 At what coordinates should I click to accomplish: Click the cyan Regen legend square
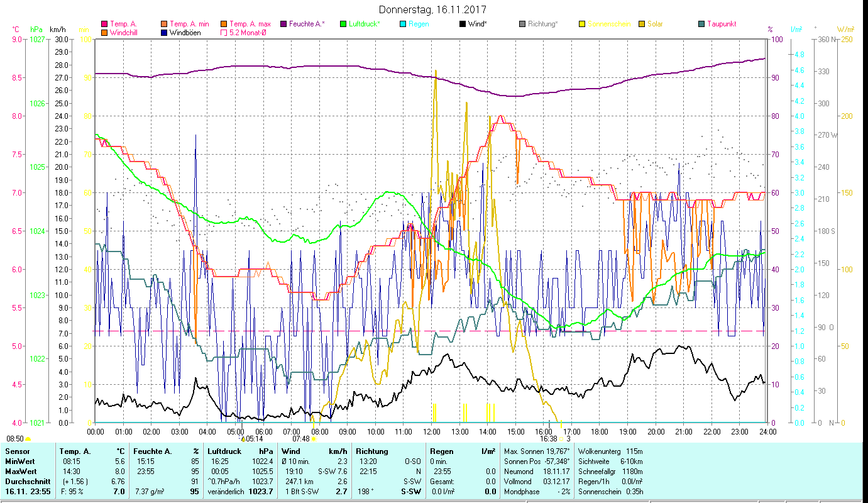pos(403,25)
